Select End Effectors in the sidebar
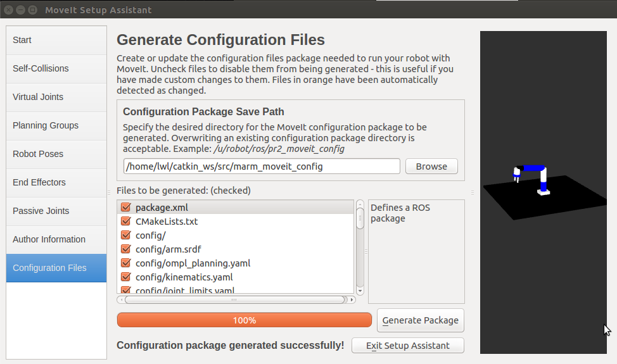Screen dimensions: 617x364 click(x=56, y=182)
